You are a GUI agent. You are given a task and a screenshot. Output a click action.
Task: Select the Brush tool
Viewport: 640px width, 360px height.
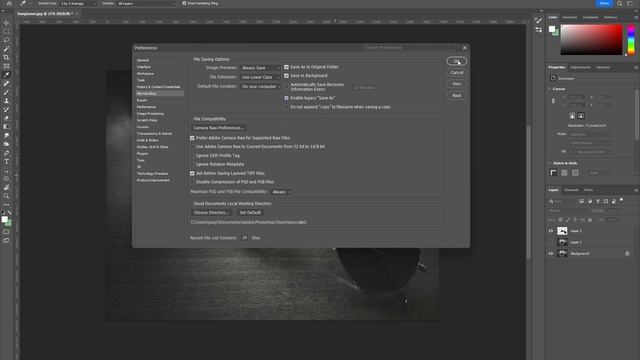[x=6, y=92]
